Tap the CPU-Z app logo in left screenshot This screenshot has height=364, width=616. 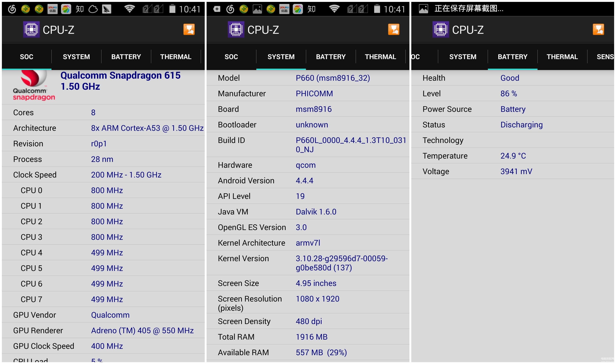[x=31, y=29]
